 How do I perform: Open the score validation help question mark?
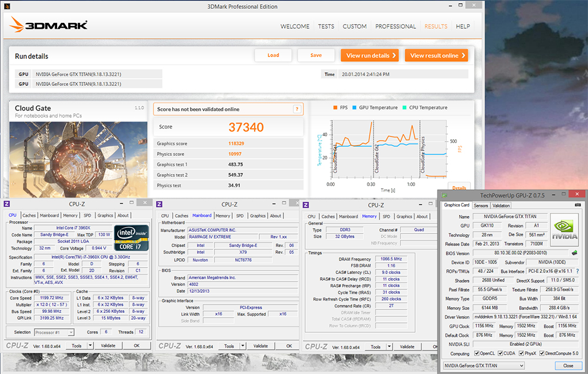point(297,109)
